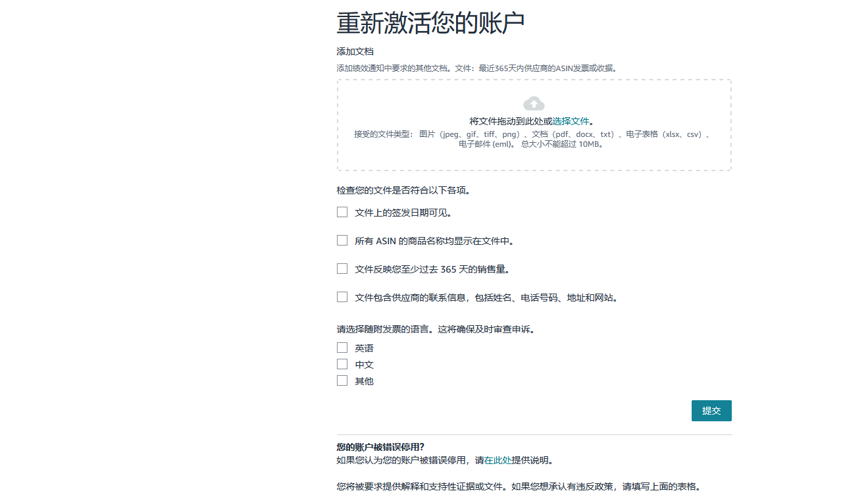Click the 重新激活您的账户 page heading
868x495 pixels.
pos(430,23)
